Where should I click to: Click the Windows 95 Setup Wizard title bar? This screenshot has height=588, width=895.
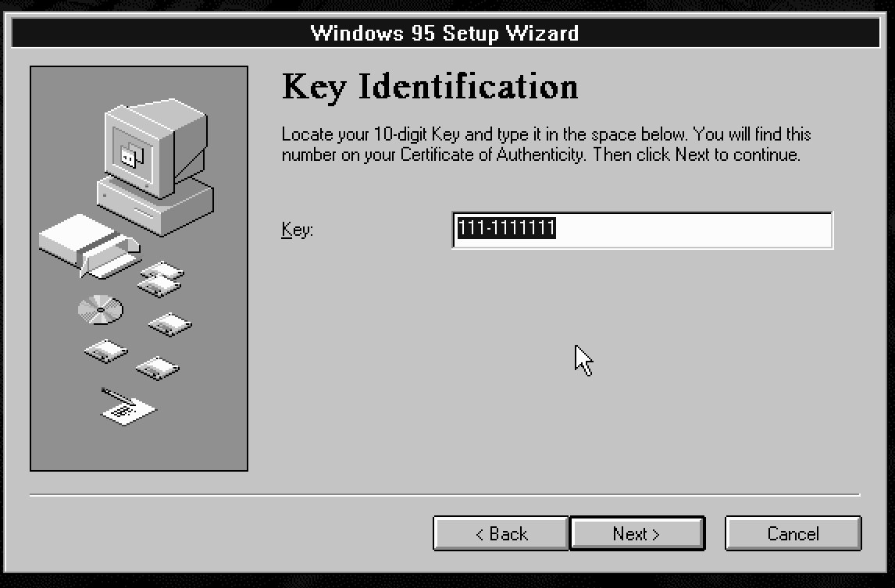tap(445, 33)
